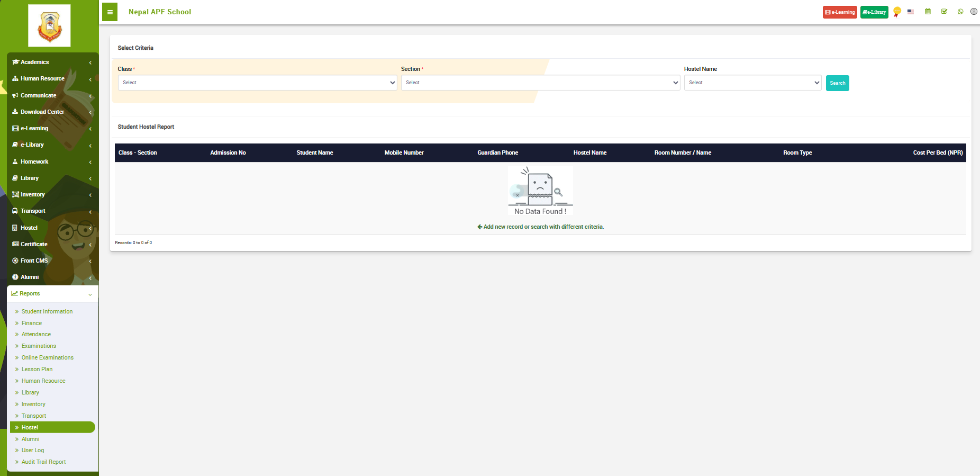Click the school logo in sidebar
980x476 pixels.
point(49,26)
